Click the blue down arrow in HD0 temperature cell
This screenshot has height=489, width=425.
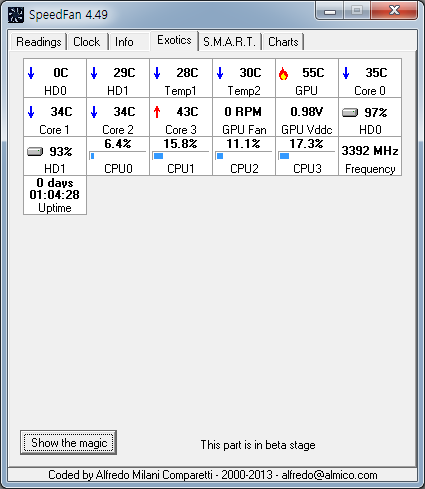click(x=31, y=73)
